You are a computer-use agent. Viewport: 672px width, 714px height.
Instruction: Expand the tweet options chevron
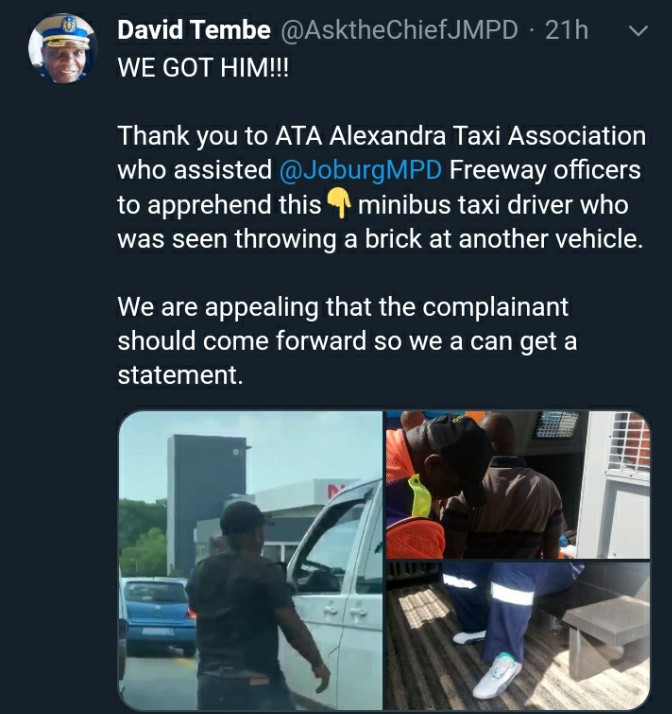coord(637,31)
